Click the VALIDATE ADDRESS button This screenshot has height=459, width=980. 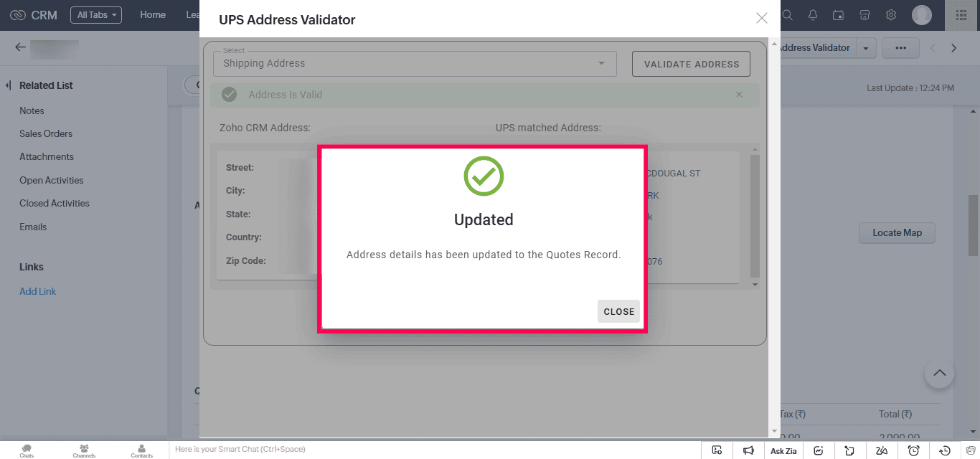pyautogui.click(x=691, y=64)
